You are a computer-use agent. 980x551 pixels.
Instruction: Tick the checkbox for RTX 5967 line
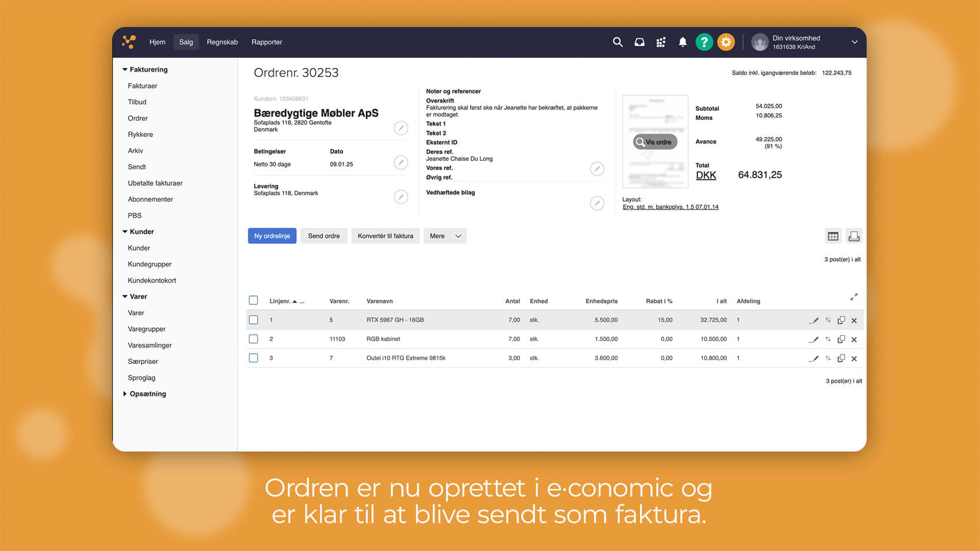(x=254, y=320)
